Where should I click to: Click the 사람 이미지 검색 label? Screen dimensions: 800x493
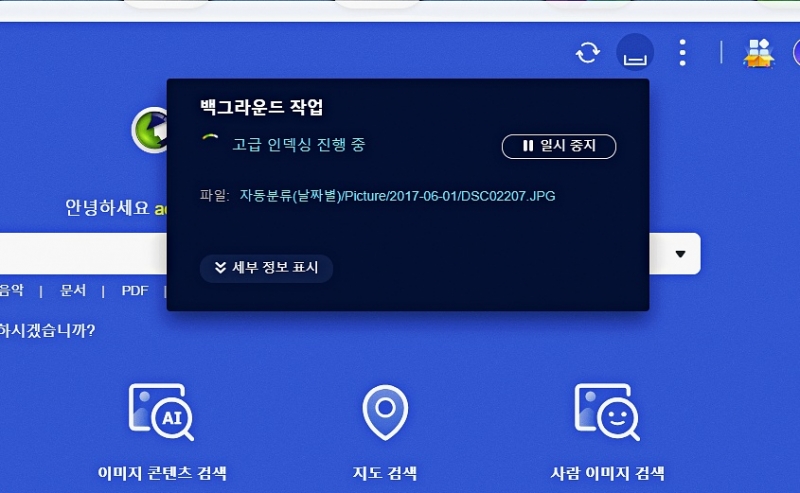click(x=607, y=473)
